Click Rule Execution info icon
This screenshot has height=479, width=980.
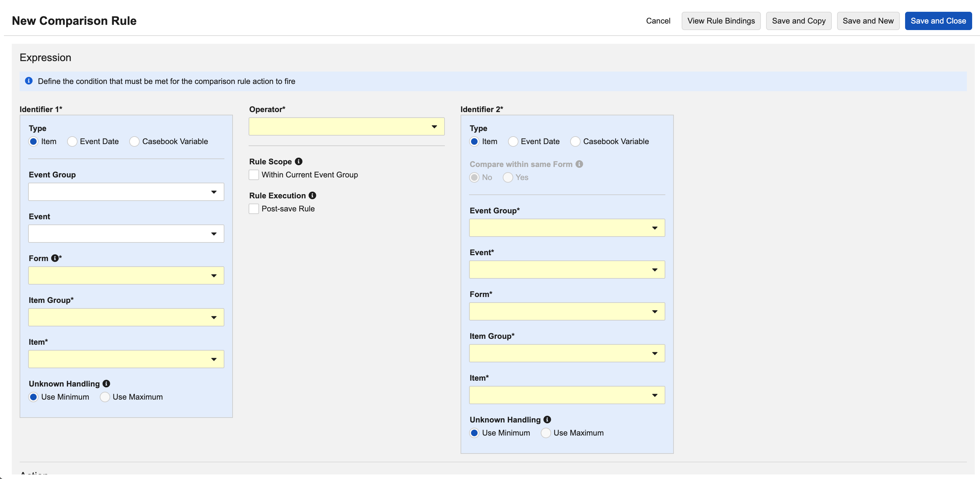[312, 195]
